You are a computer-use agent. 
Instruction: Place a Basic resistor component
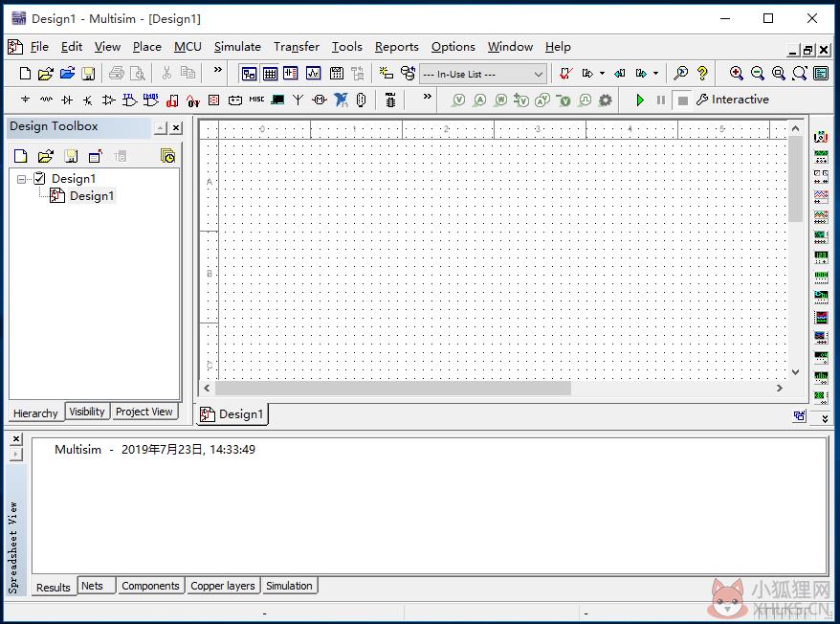coord(46,100)
